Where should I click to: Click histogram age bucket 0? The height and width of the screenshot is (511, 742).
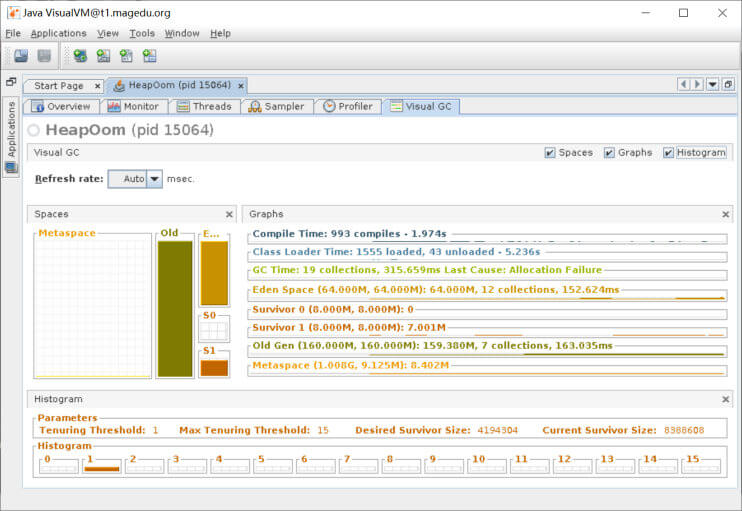tap(59, 468)
